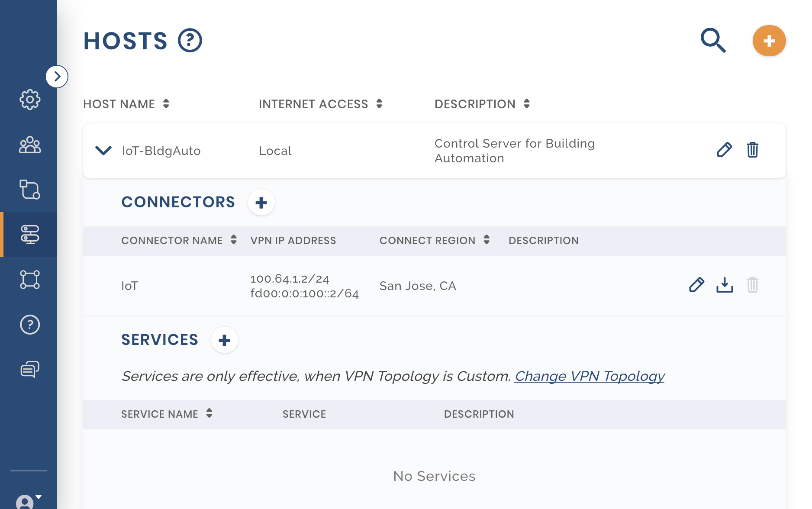The height and width of the screenshot is (509, 812).
Task: Sort by Connector Name column
Action: pos(233,240)
